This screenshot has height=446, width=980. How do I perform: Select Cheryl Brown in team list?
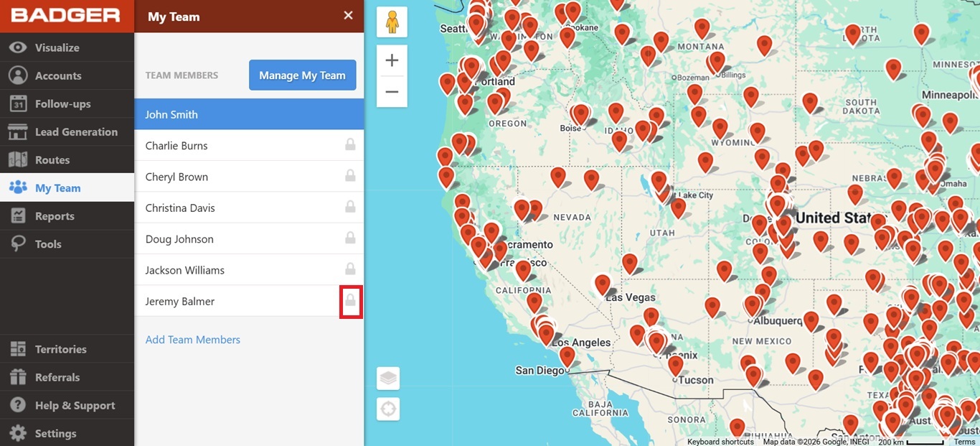(x=249, y=177)
